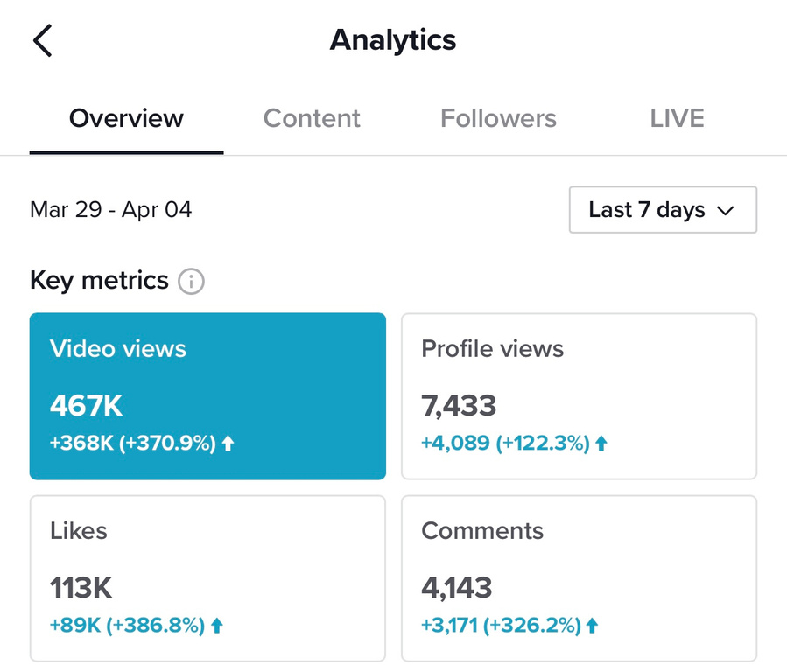Select the Profile views metric card
This screenshot has width=787, height=672.
tap(579, 395)
